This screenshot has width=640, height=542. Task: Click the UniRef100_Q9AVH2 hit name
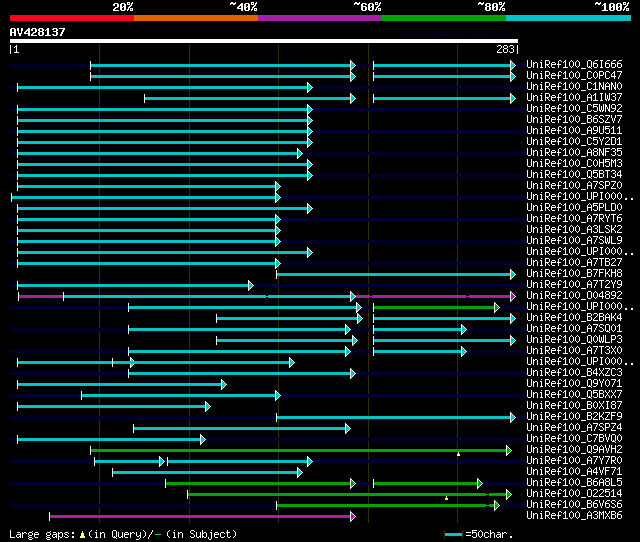574,450
